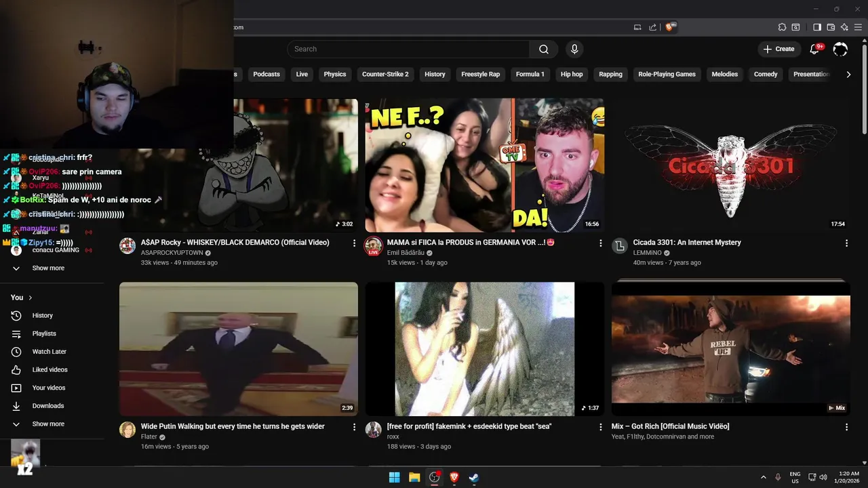Viewport: 868px width, 488px height.
Task: Select the Hip hop category chip
Action: click(572, 75)
